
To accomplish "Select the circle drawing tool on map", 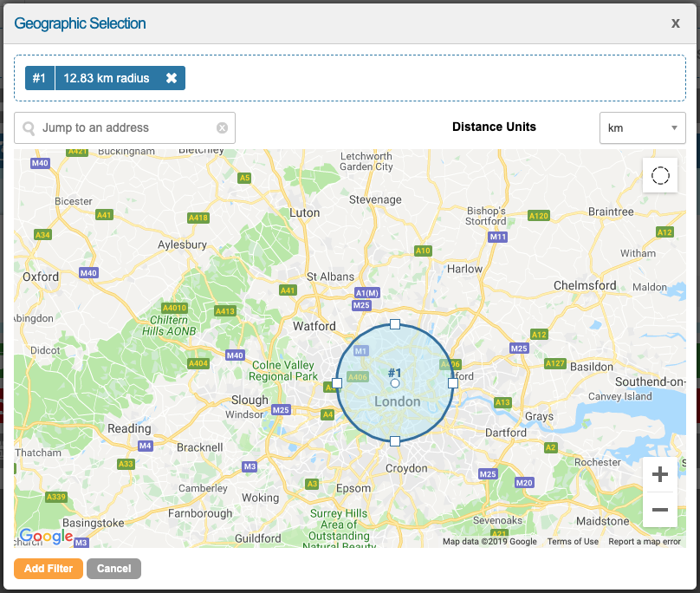I will 660,176.
